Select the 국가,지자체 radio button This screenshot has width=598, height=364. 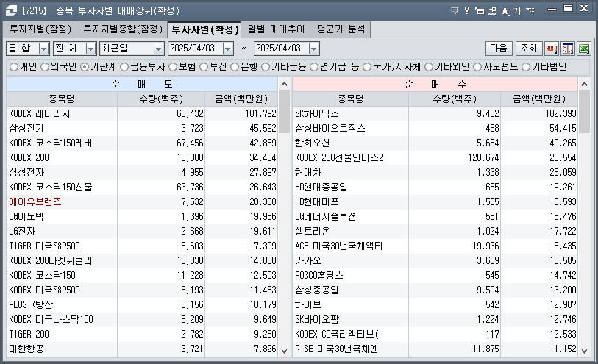[x=367, y=67]
